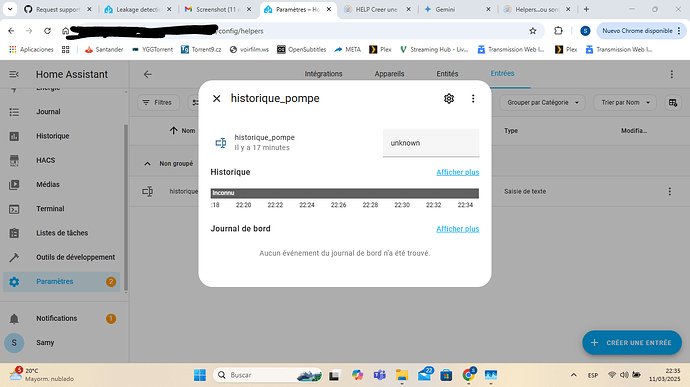The image size is (690, 387).
Task: Close the historique_pompe dialog
Action: 217,99
